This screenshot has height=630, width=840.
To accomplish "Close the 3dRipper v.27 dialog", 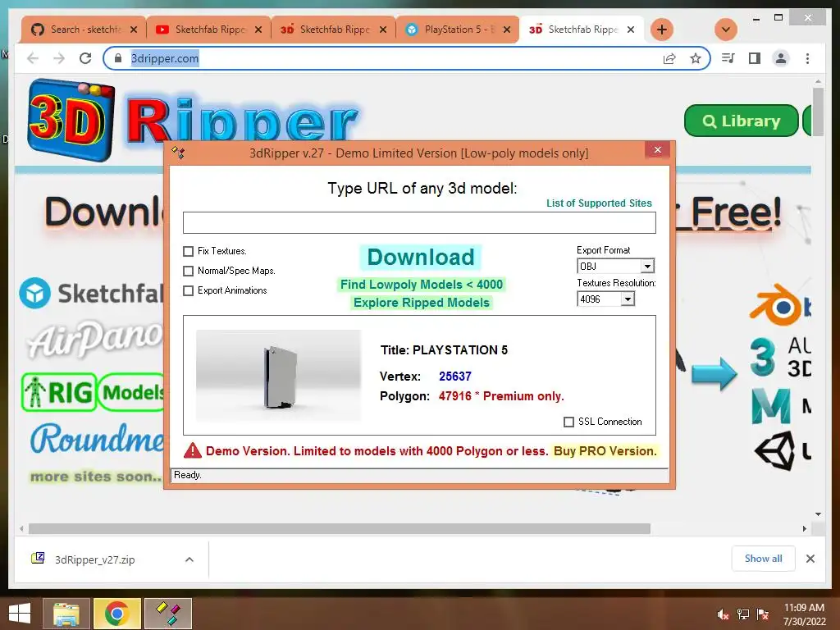I will (658, 150).
